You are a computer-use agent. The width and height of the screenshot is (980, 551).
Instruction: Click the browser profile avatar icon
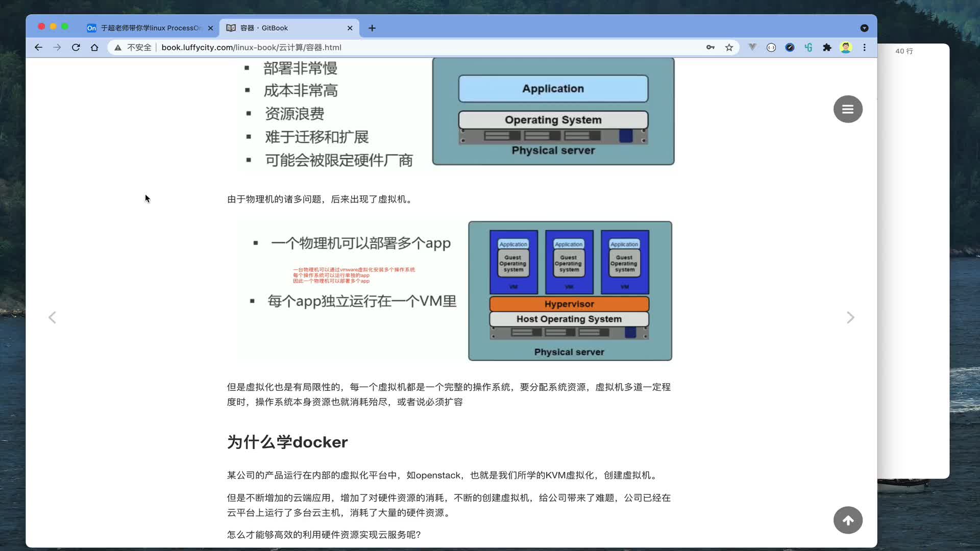pyautogui.click(x=846, y=47)
